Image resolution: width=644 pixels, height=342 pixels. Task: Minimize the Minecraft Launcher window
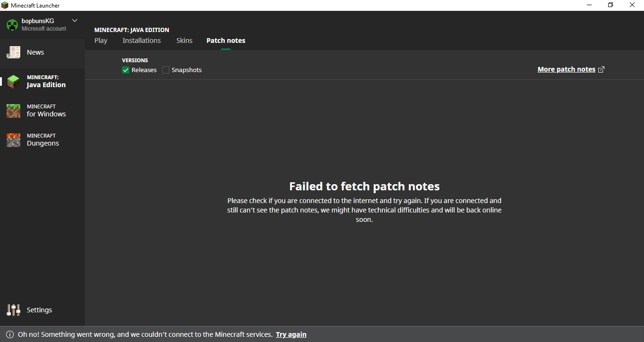tap(589, 5)
